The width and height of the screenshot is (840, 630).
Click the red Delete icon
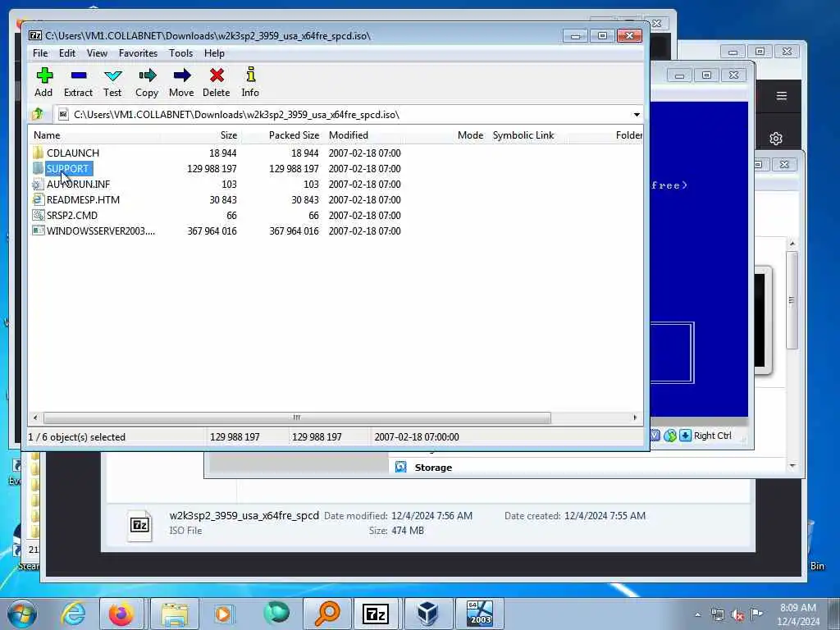[217, 82]
